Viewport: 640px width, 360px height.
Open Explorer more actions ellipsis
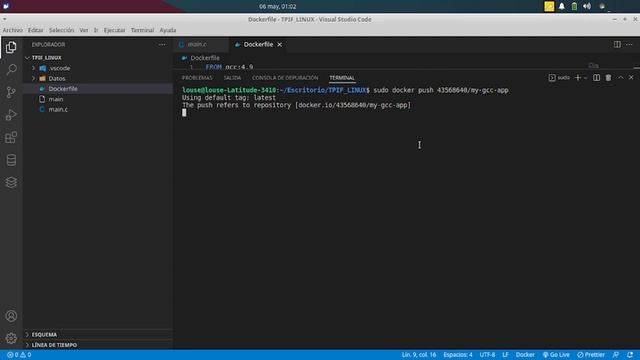tap(162, 44)
